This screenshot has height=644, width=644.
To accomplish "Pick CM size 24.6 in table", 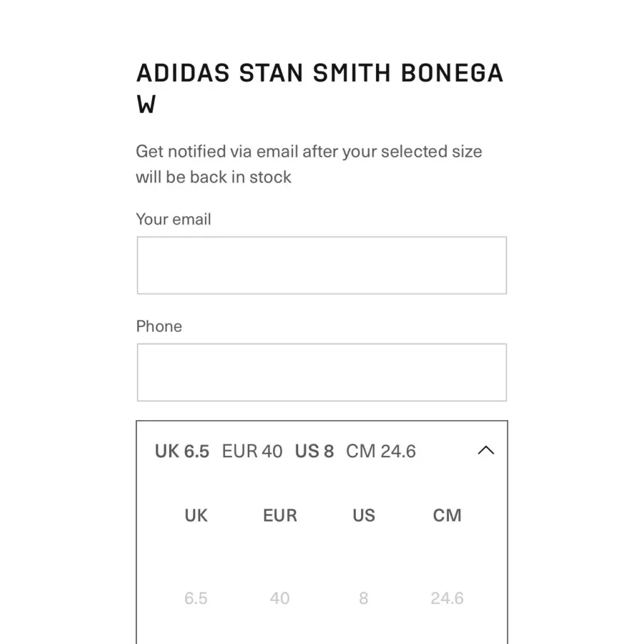I will 447,598.
